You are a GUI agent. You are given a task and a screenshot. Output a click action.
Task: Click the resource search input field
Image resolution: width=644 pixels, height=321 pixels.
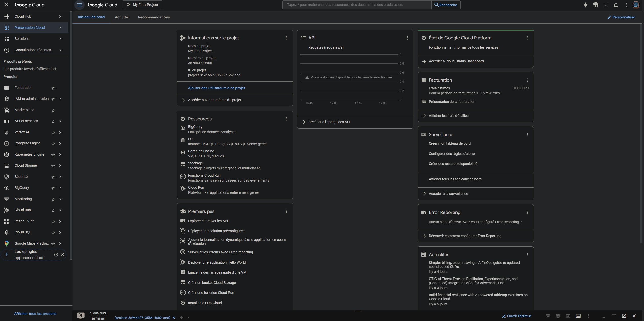tap(357, 5)
